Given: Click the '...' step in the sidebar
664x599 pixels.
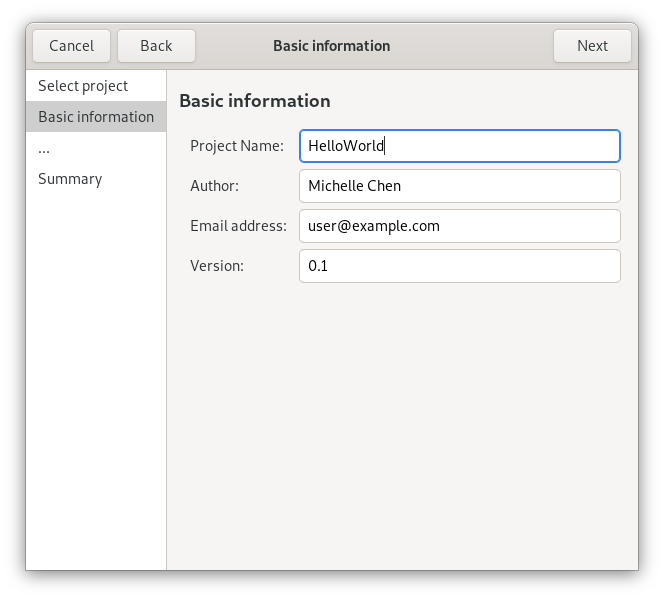Looking at the screenshot, I should coord(44,148).
